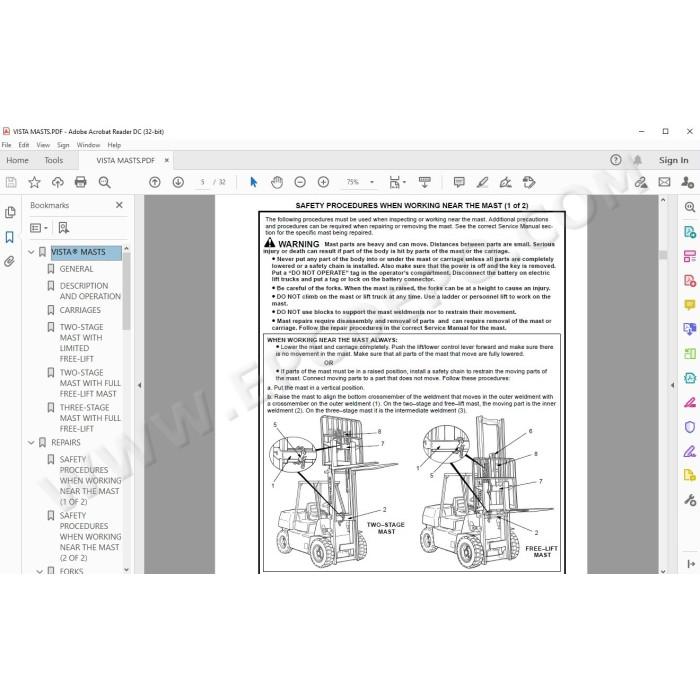Collapse the REPAIRS bookmark section
This screenshot has height=700, width=700.
(31, 442)
